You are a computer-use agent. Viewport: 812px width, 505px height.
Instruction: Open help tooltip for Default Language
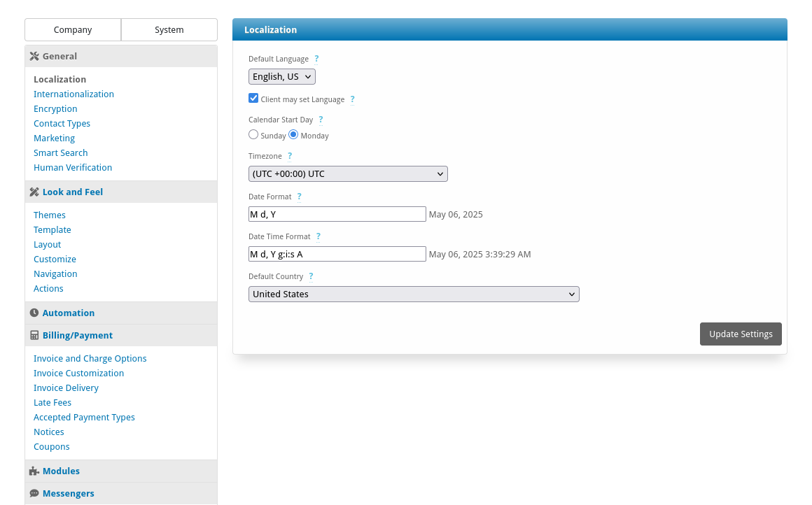point(316,59)
